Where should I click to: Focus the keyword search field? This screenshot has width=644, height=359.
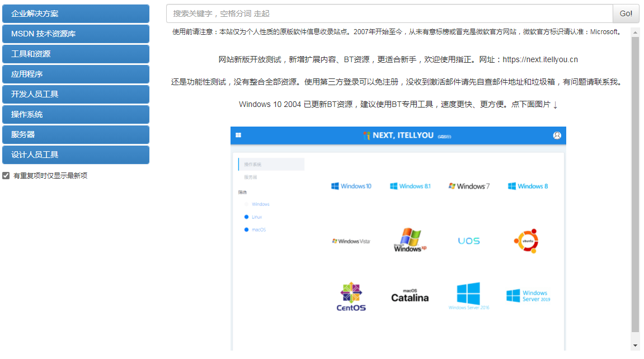(x=389, y=13)
